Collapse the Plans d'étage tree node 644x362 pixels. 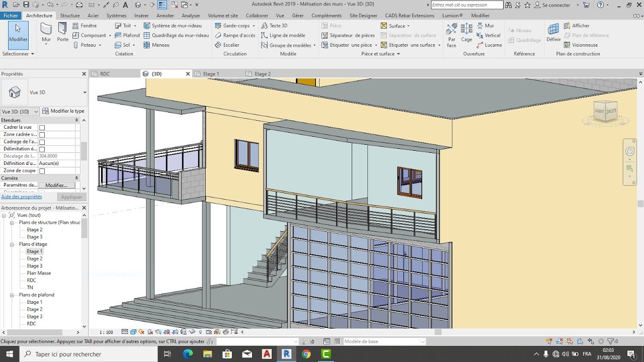tap(12, 244)
